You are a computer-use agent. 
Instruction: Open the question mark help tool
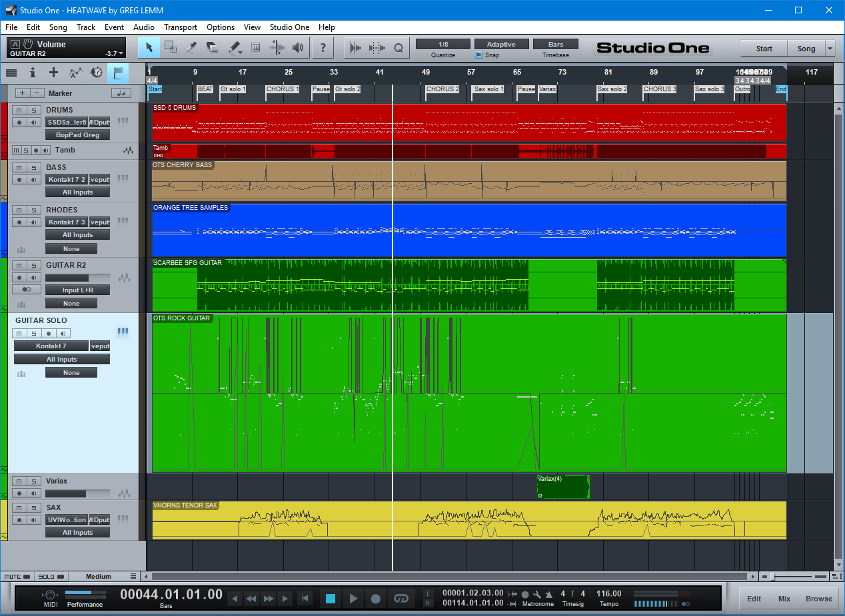click(323, 47)
